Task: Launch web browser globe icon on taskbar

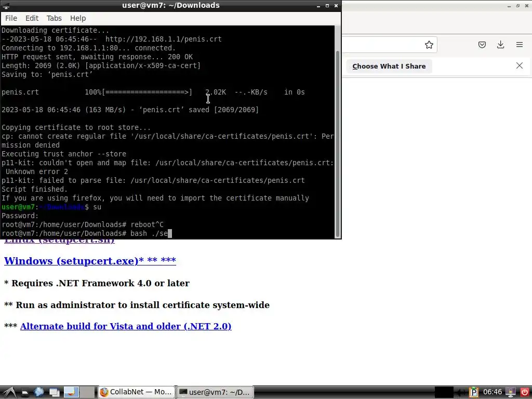Action: tap(39, 393)
